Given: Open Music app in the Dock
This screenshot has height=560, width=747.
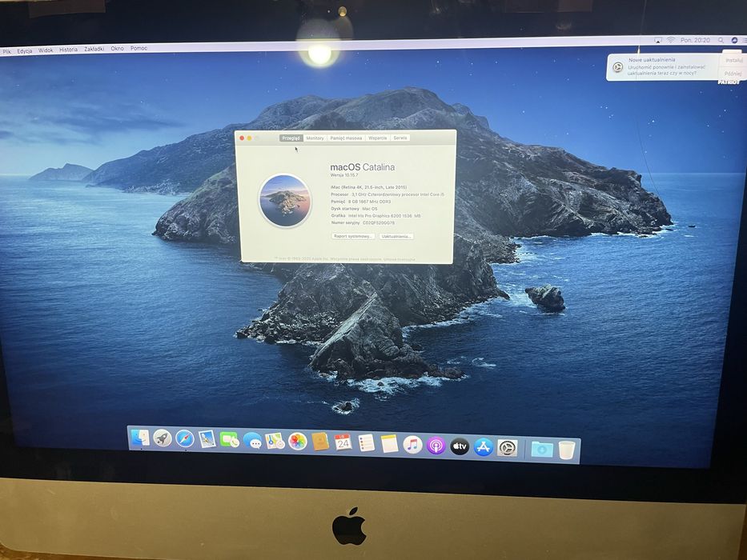Looking at the screenshot, I should click(x=412, y=445).
